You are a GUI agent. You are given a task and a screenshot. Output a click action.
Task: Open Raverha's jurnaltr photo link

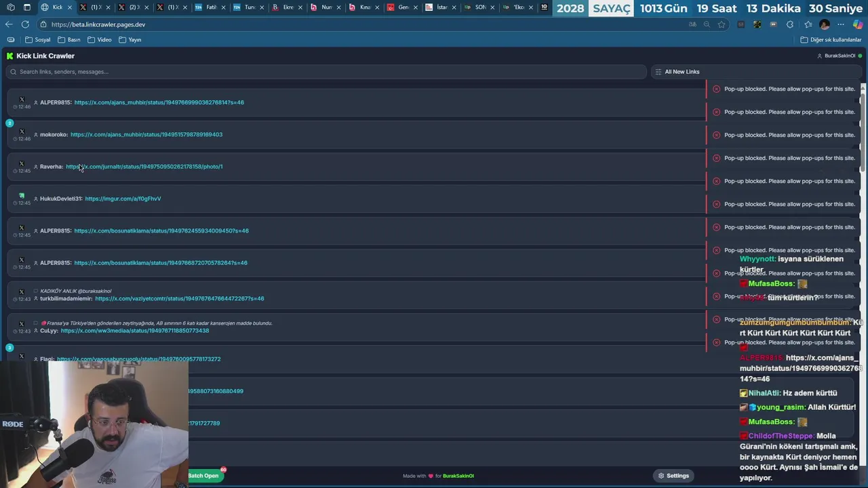pyautogui.click(x=144, y=167)
